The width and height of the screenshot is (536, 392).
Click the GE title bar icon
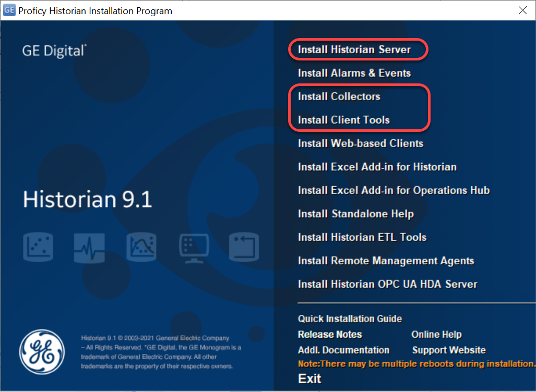tap(9, 10)
